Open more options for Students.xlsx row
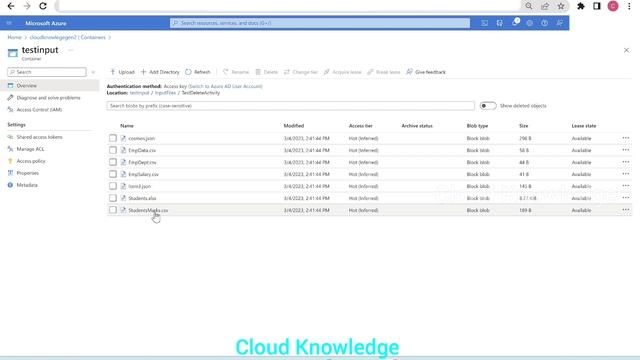This screenshot has width=640, height=360. pyautogui.click(x=626, y=198)
